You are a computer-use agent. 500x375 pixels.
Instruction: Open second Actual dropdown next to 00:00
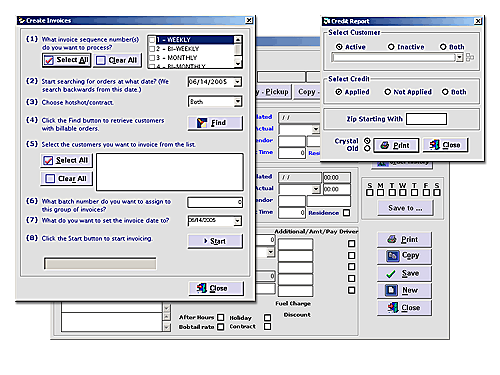[x=316, y=189]
